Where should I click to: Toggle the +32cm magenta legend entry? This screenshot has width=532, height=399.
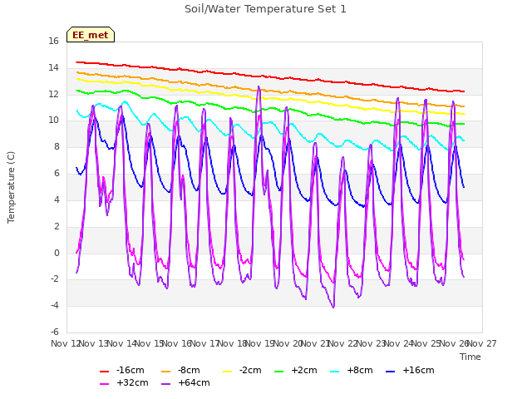coord(124,382)
